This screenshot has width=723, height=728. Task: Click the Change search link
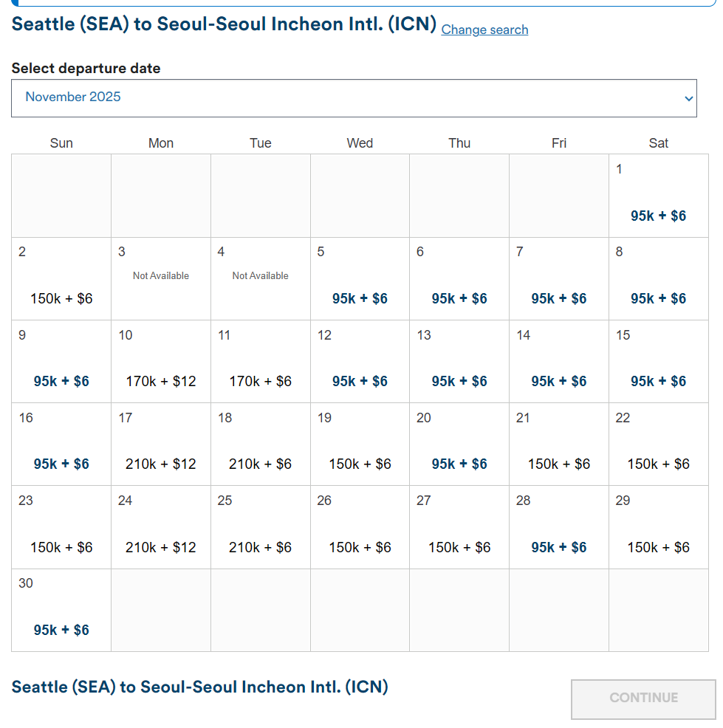click(484, 30)
